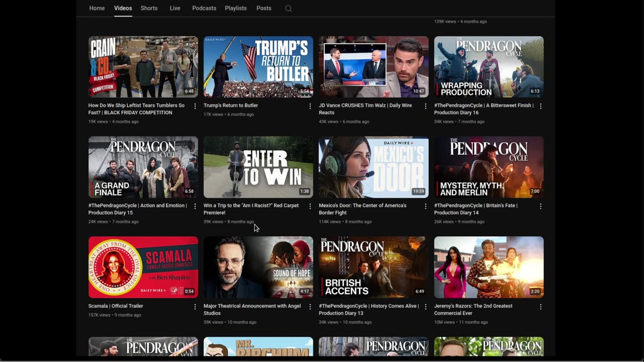Open the Posts tab

click(264, 8)
